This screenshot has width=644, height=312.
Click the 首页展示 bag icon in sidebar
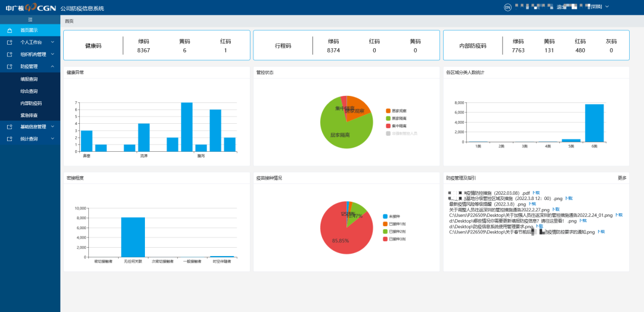tap(10, 30)
